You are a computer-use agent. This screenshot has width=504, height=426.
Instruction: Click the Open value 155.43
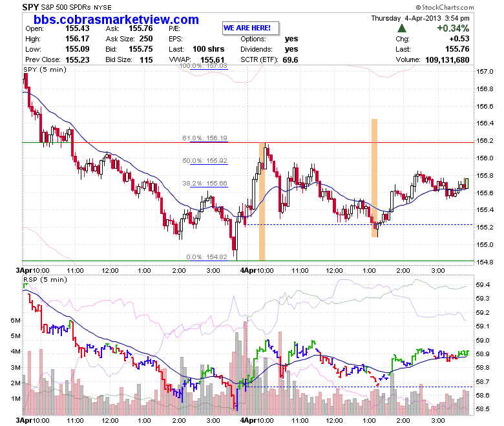[78, 28]
